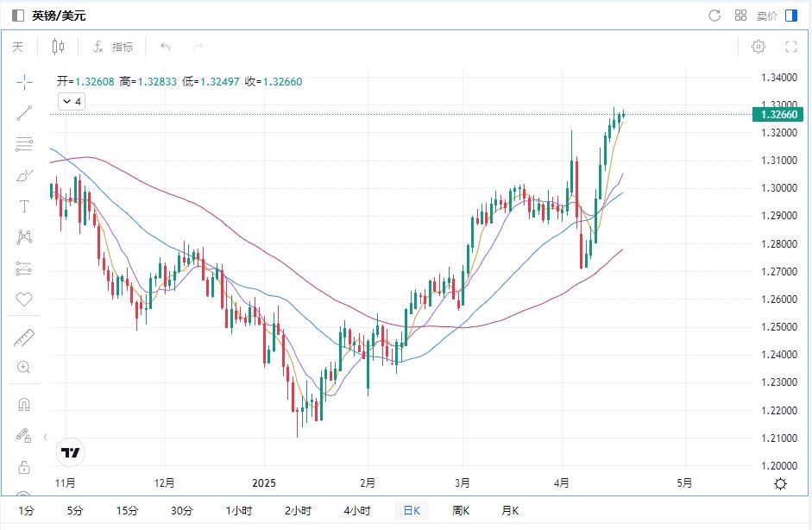The height and width of the screenshot is (530, 812).
Task: Toggle lock all drawings padlock
Action: pyautogui.click(x=24, y=467)
